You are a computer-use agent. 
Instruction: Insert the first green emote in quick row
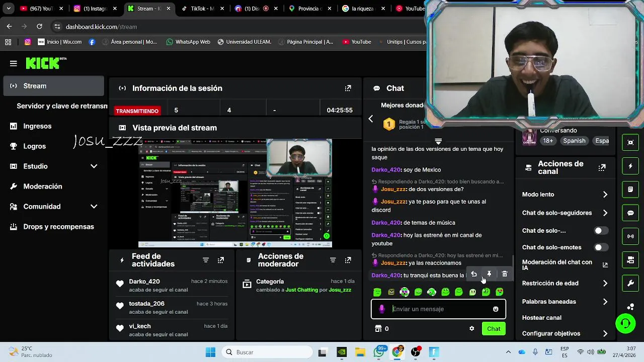click(377, 292)
